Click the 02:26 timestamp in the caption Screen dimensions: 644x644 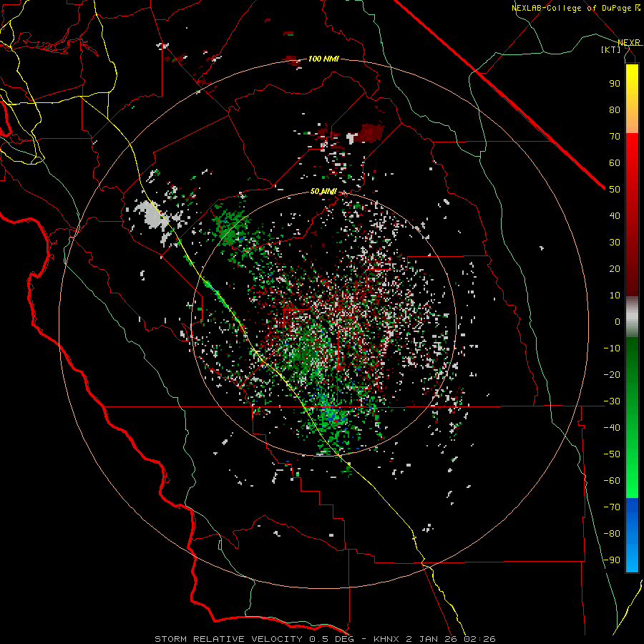479,639
